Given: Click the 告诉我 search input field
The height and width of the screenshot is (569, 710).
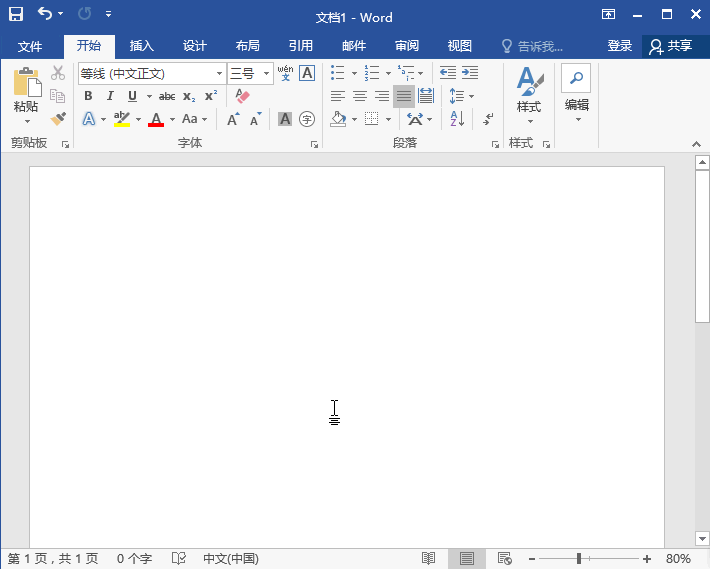Looking at the screenshot, I should pos(540,46).
